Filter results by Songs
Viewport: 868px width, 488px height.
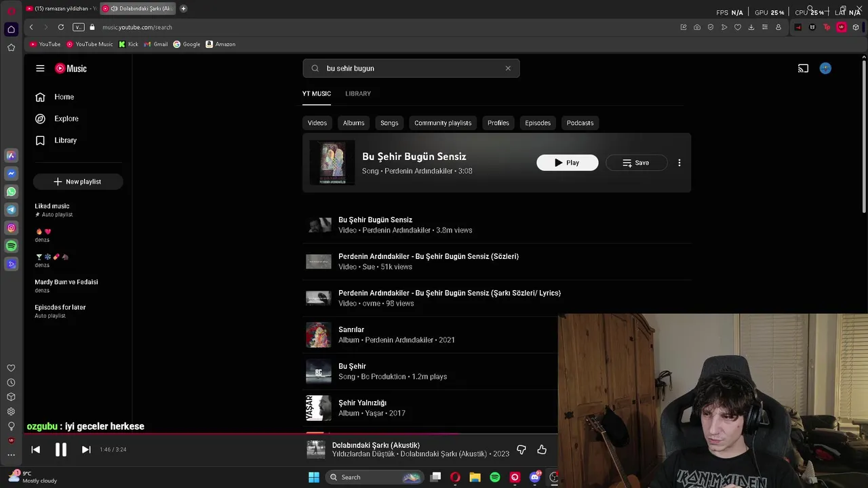(389, 123)
